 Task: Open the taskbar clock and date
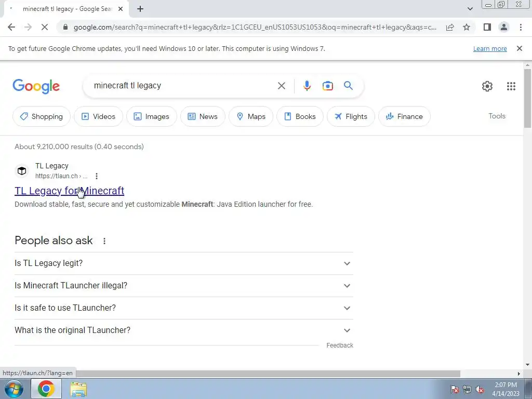click(x=506, y=389)
